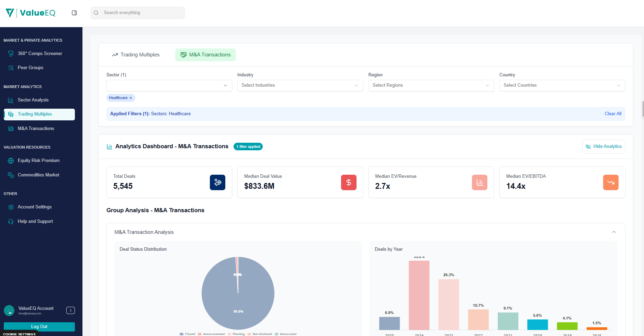
Task: Collapse the M&A Transaction Analysis panel
Action: click(613, 232)
